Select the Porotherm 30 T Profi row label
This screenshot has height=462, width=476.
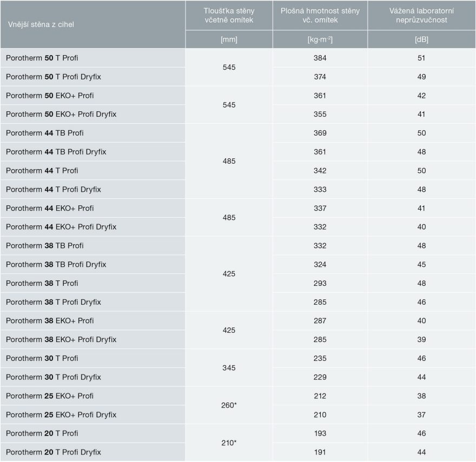pos(42,358)
